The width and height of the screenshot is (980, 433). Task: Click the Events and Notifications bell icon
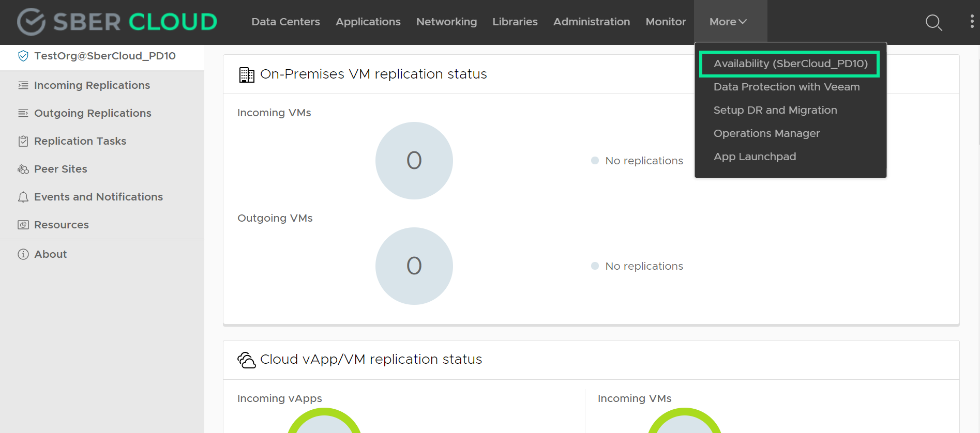(23, 197)
